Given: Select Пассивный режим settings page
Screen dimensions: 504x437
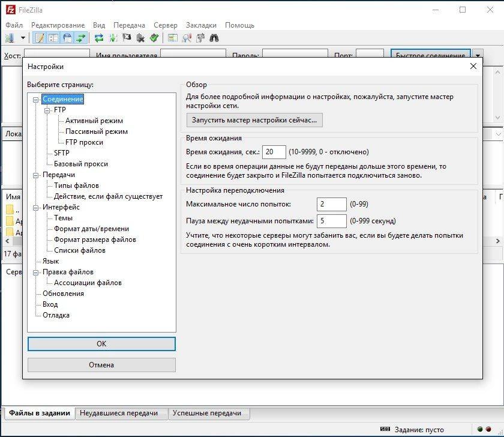Looking at the screenshot, I should click(97, 131).
